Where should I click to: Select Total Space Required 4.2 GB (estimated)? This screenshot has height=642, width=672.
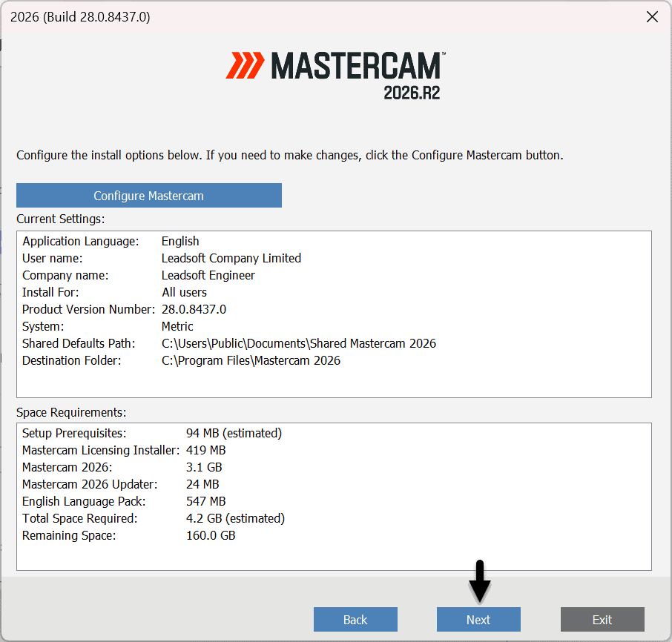235,518
